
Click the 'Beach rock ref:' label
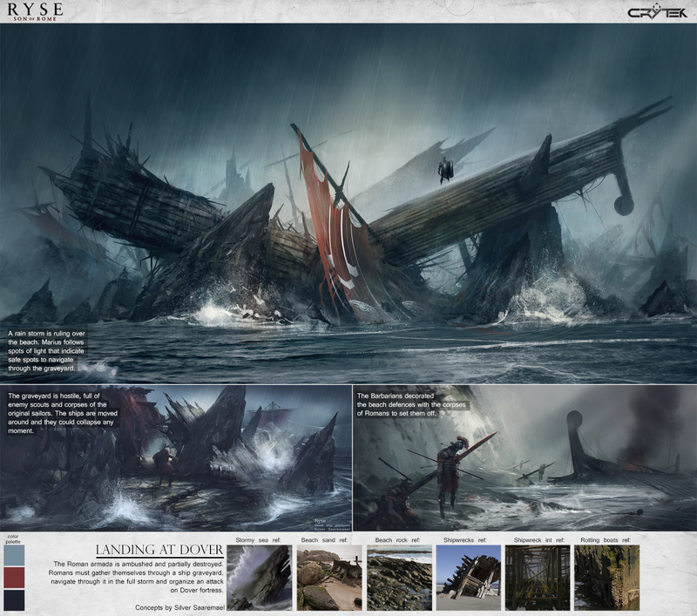pos(397,540)
